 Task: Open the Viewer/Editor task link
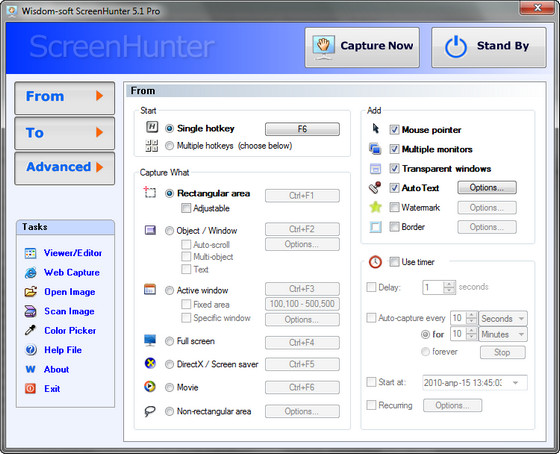[73, 253]
